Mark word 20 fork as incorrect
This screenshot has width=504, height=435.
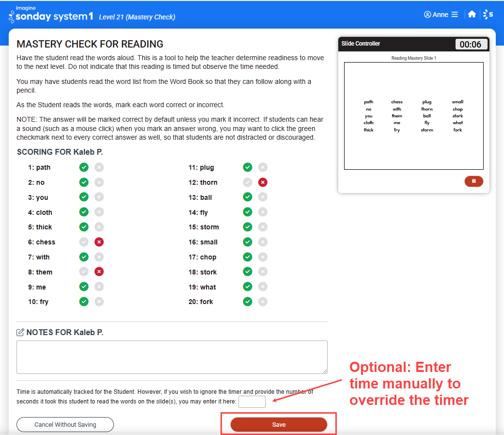tap(263, 302)
